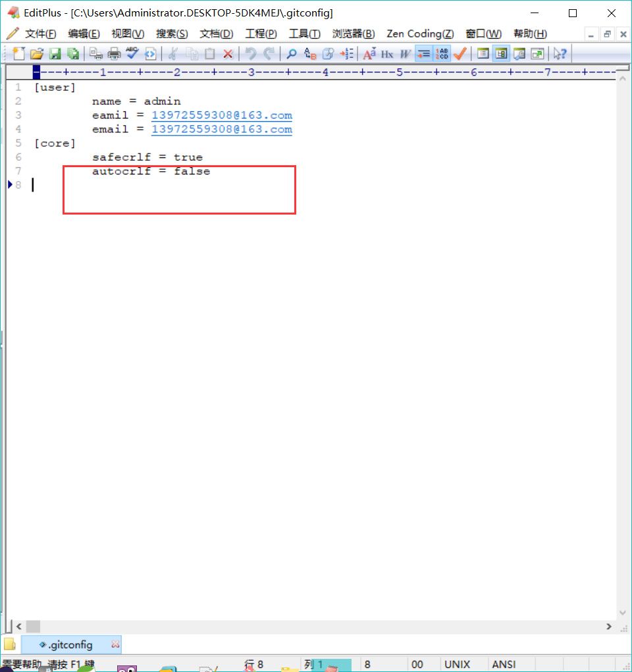Click the vertical scrollbar down arrow

point(623,613)
